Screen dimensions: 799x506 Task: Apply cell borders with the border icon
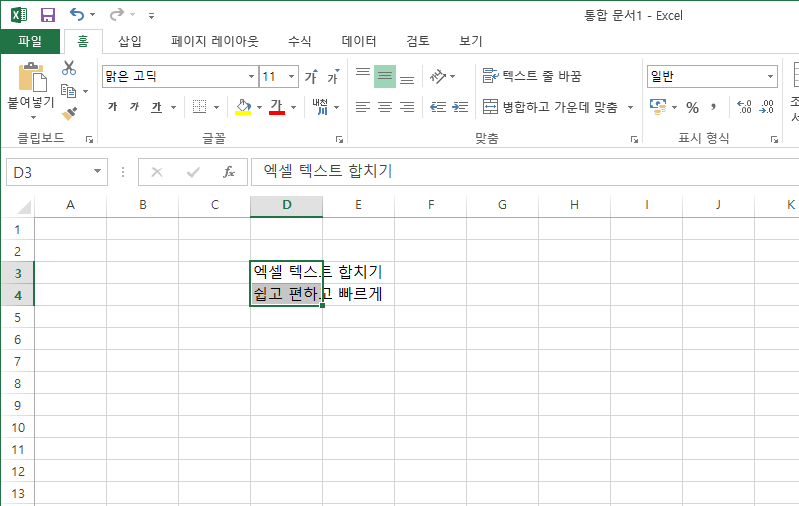point(199,106)
